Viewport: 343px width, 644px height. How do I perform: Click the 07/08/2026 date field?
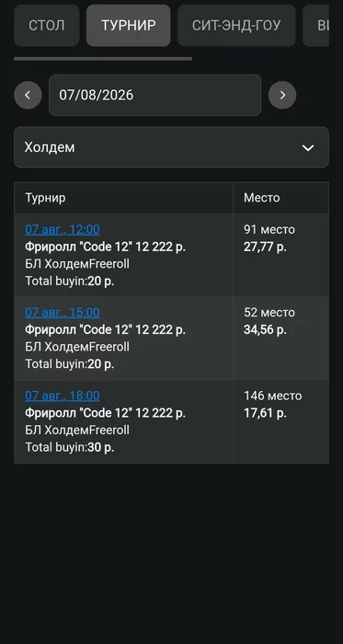coord(155,96)
